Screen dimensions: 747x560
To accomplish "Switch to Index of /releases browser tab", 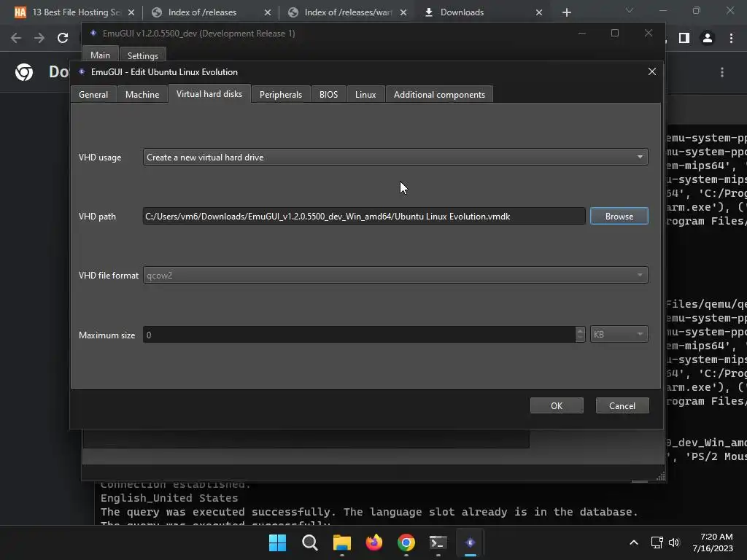I will 202,12.
